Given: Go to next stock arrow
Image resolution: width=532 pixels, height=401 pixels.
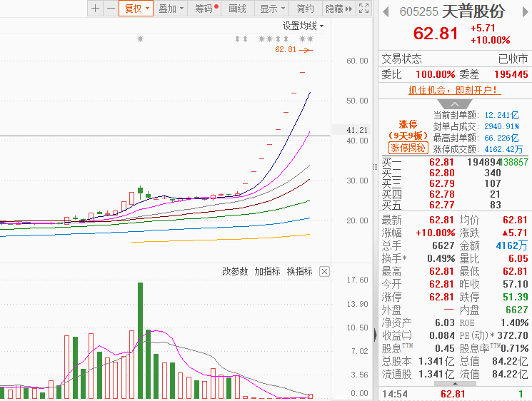Looking at the screenshot, I should (525, 12).
